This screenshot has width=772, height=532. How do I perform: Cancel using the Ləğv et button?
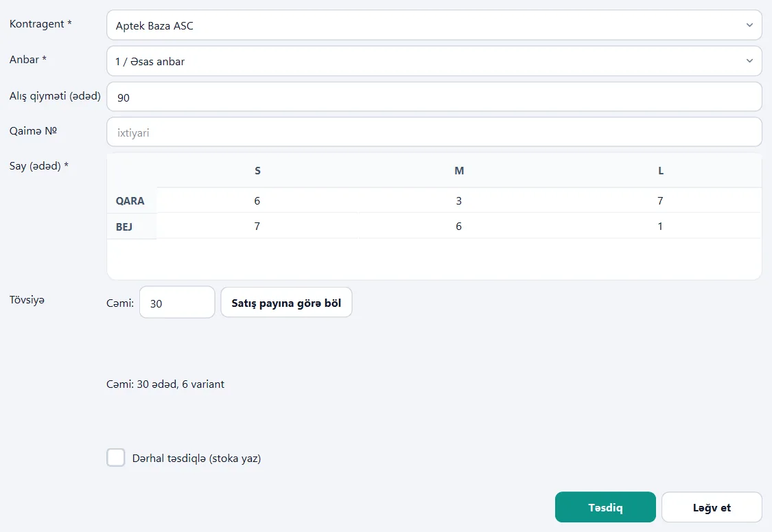point(712,507)
